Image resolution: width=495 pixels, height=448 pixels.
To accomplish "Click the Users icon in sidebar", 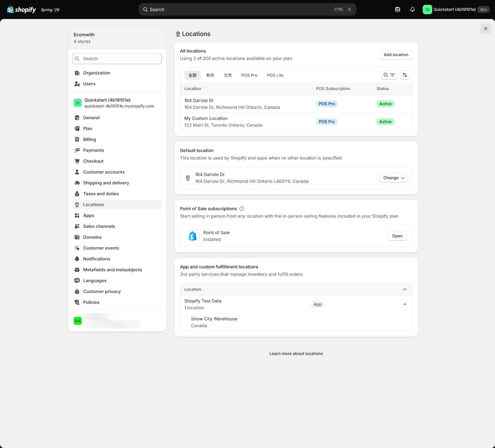I will 77,84.
